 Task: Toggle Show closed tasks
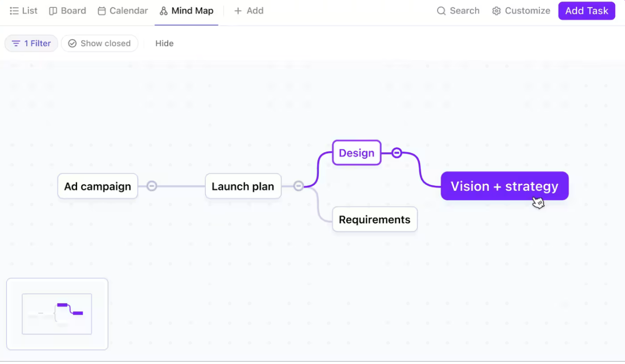coord(99,43)
